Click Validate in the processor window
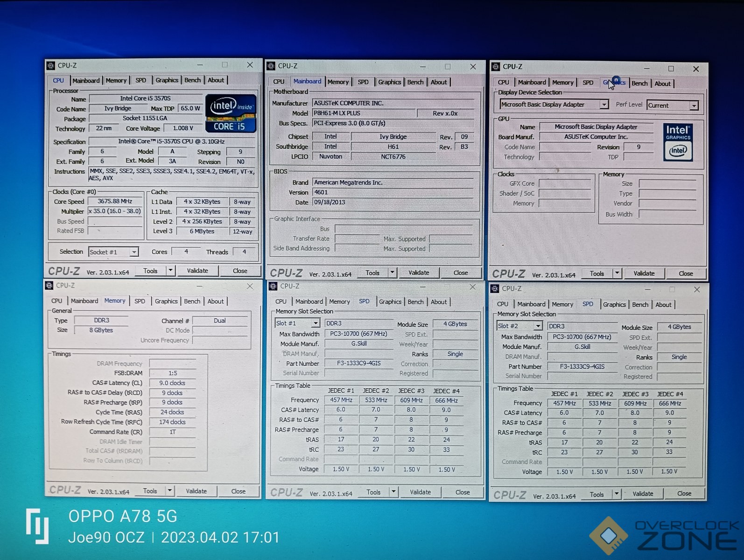The width and height of the screenshot is (744, 560). pos(197,271)
